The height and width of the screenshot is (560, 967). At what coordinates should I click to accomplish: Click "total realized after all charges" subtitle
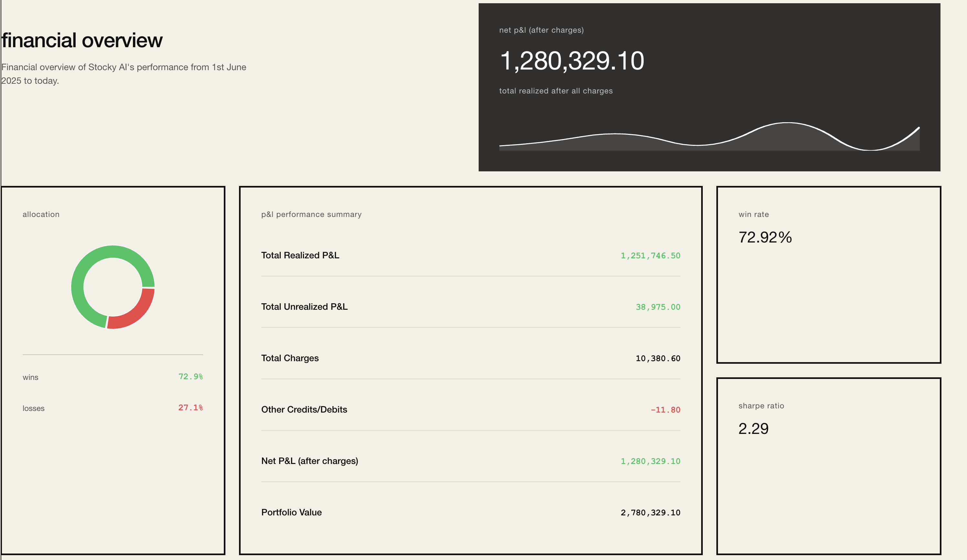555,91
